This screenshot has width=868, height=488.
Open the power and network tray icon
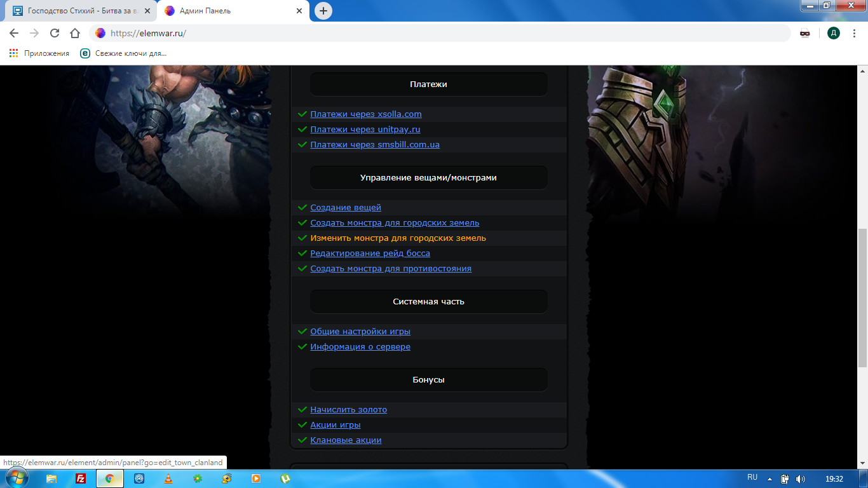(x=785, y=479)
